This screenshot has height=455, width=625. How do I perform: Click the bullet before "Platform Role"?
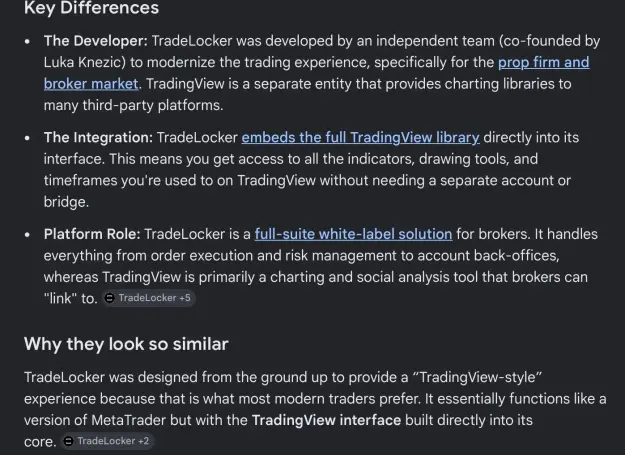27,235
